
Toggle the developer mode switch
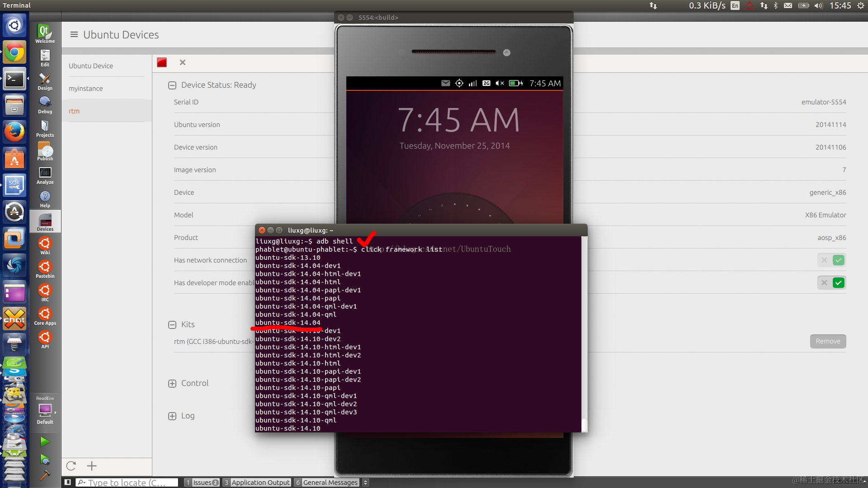tap(831, 283)
